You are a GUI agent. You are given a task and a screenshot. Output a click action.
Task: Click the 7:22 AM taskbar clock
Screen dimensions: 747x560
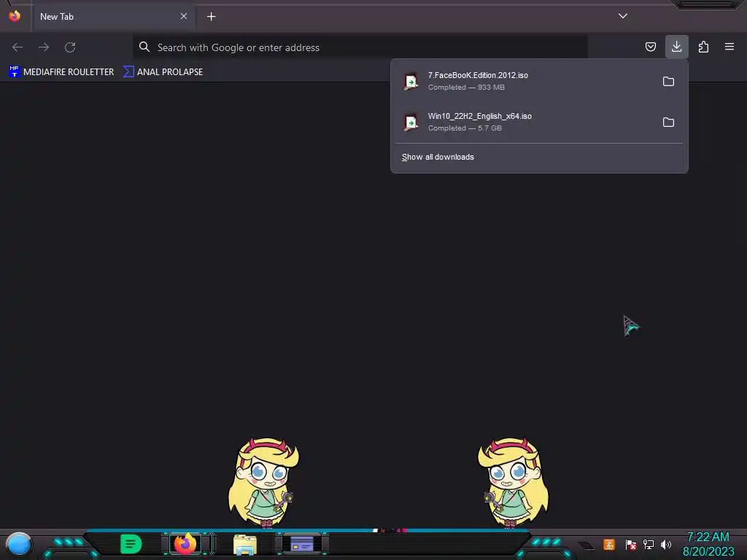708,537
